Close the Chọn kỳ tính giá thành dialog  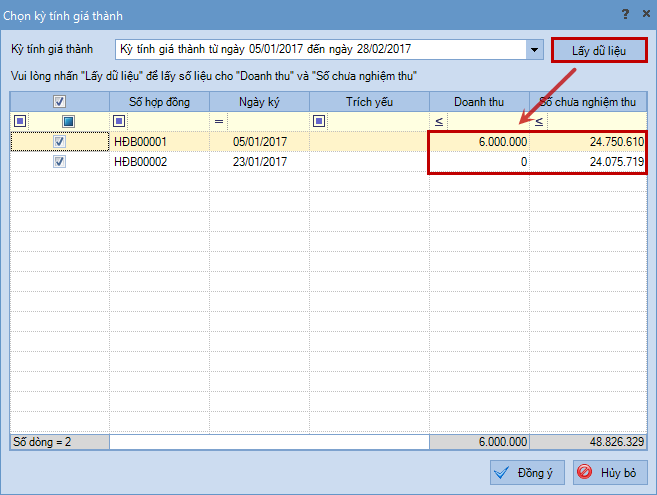click(x=643, y=14)
